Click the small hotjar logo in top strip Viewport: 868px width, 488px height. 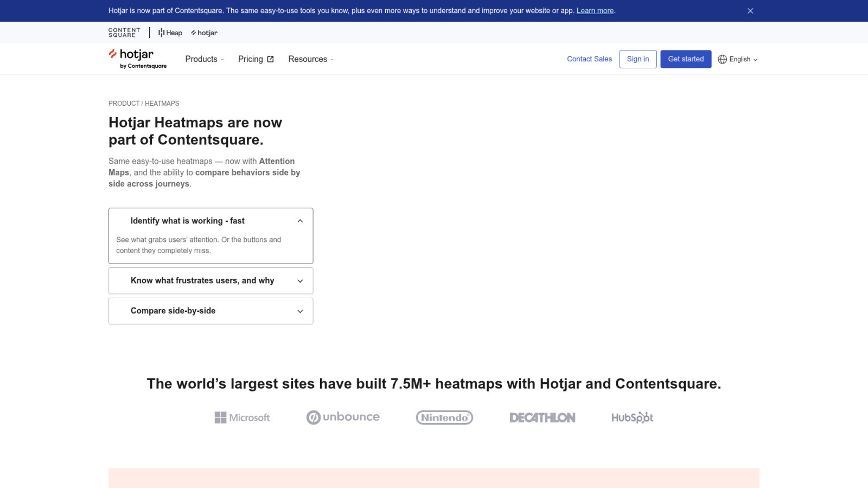[204, 33]
